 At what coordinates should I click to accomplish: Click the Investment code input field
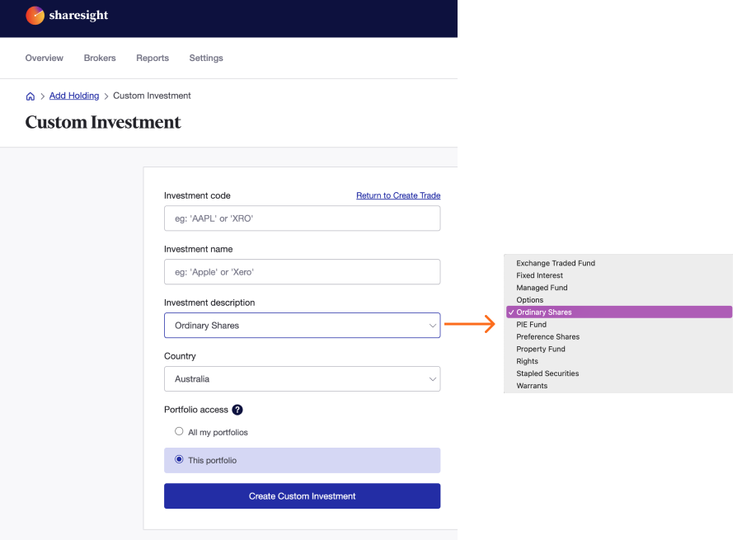(302, 218)
